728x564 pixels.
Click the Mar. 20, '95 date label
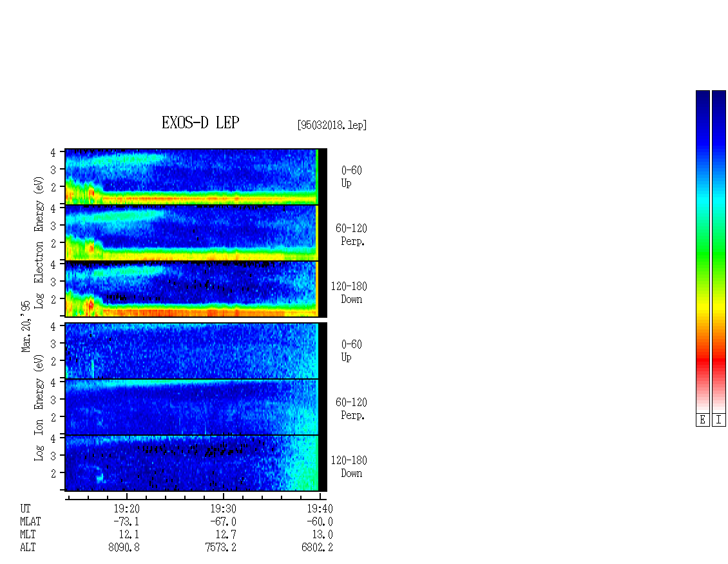tap(26, 326)
